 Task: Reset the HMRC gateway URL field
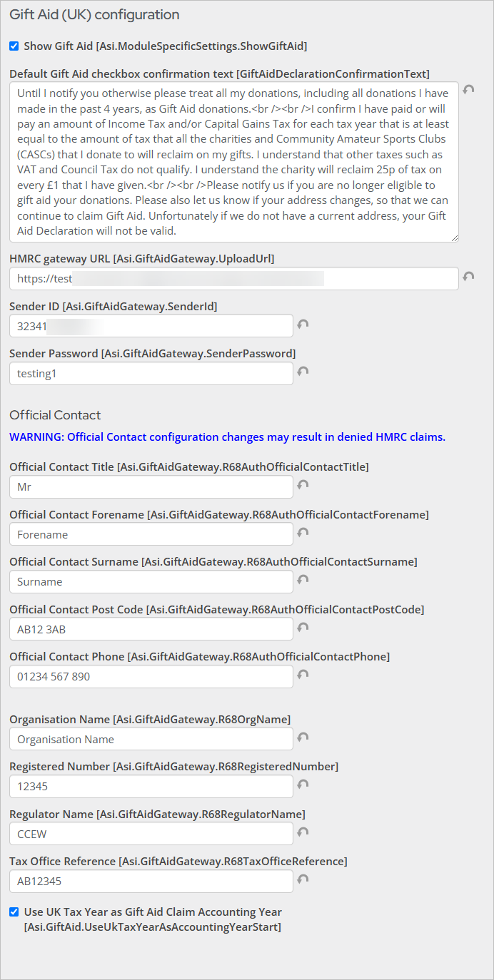468,277
